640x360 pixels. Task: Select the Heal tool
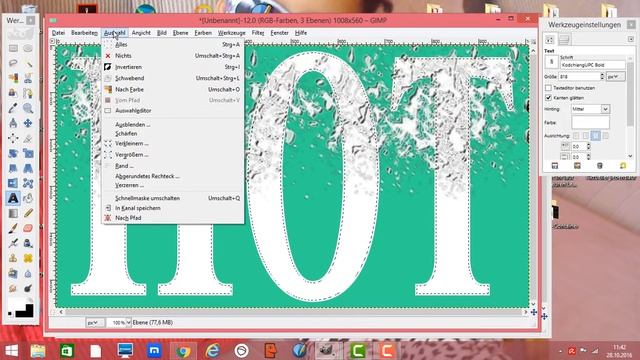pyautogui.click(x=28, y=258)
